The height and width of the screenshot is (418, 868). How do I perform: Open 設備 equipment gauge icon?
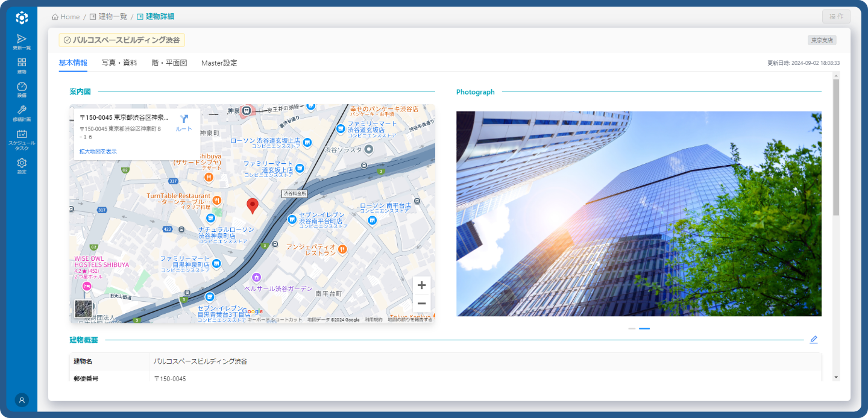[22, 90]
